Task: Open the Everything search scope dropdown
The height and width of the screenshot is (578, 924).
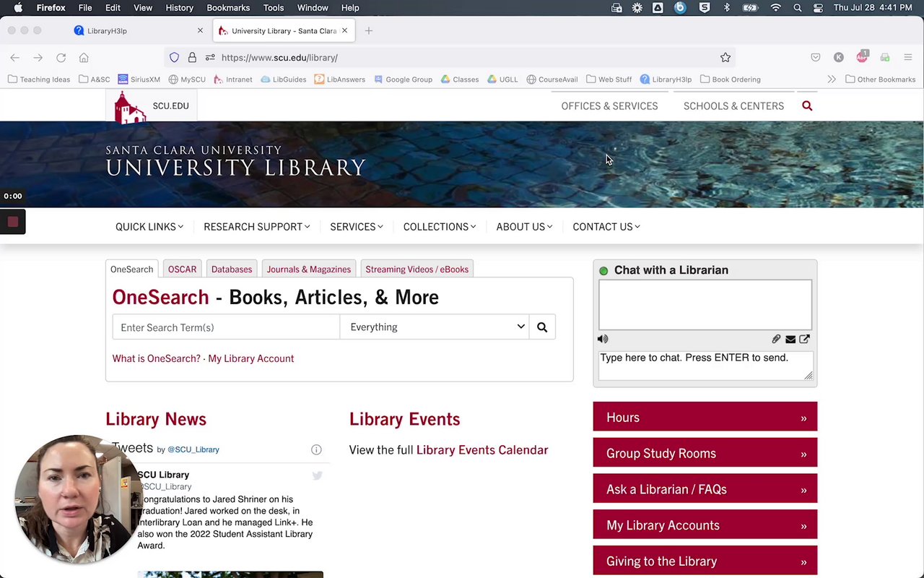Action: coord(435,327)
